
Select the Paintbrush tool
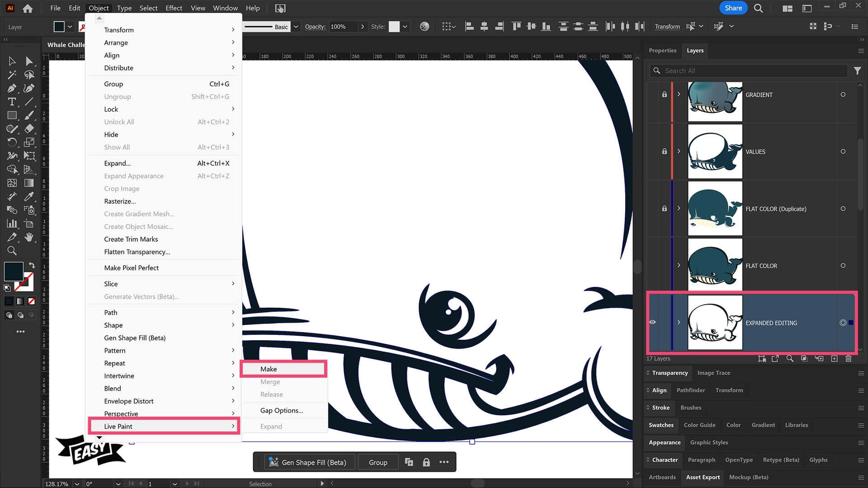(29, 115)
